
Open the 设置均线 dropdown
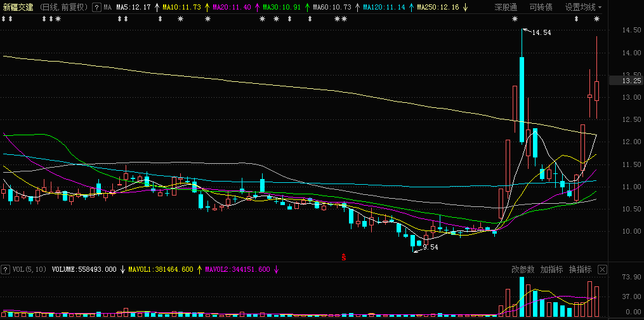pos(583,7)
